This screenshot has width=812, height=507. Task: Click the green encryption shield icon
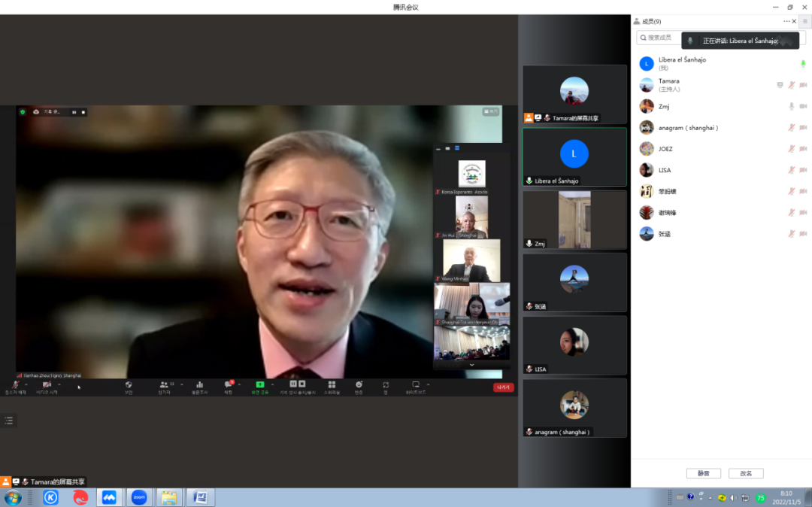click(23, 112)
